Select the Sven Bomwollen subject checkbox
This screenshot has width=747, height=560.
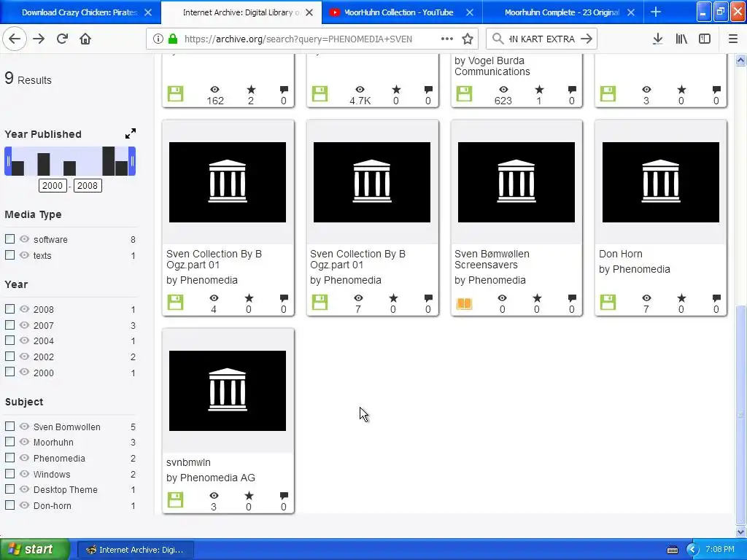pos(9,426)
